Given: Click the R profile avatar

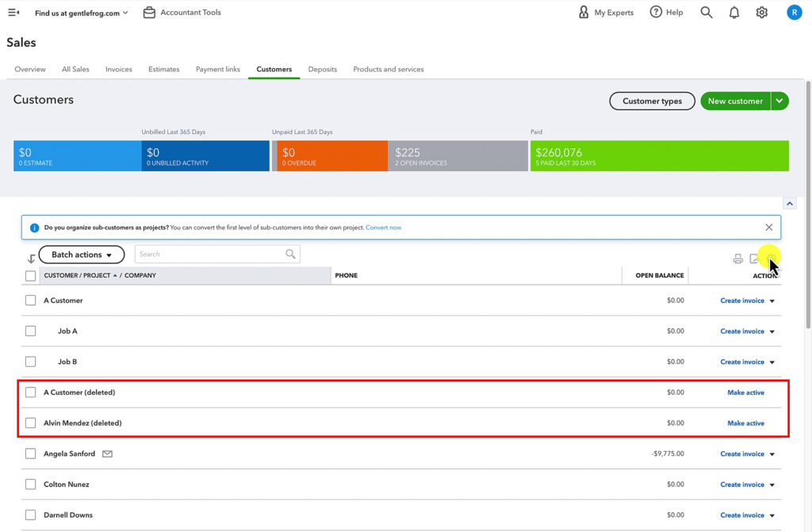Looking at the screenshot, I should click(794, 12).
